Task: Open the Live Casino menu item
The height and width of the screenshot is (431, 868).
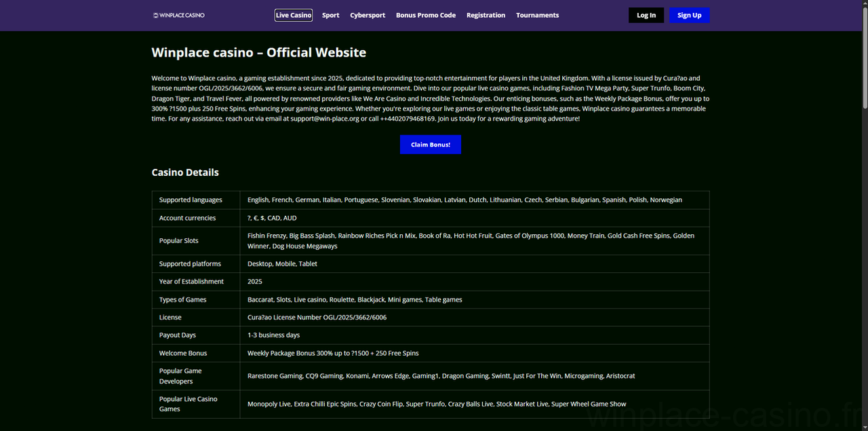Action: (x=294, y=15)
